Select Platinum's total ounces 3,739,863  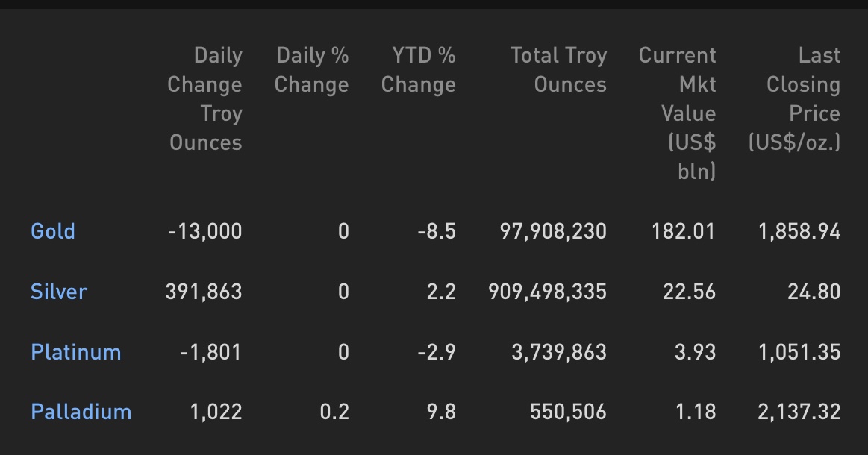(x=559, y=352)
